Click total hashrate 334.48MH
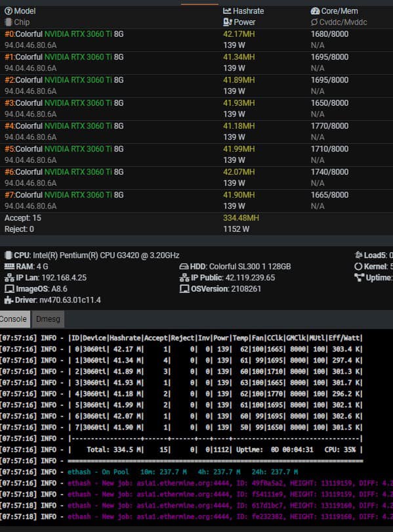 [x=241, y=218]
